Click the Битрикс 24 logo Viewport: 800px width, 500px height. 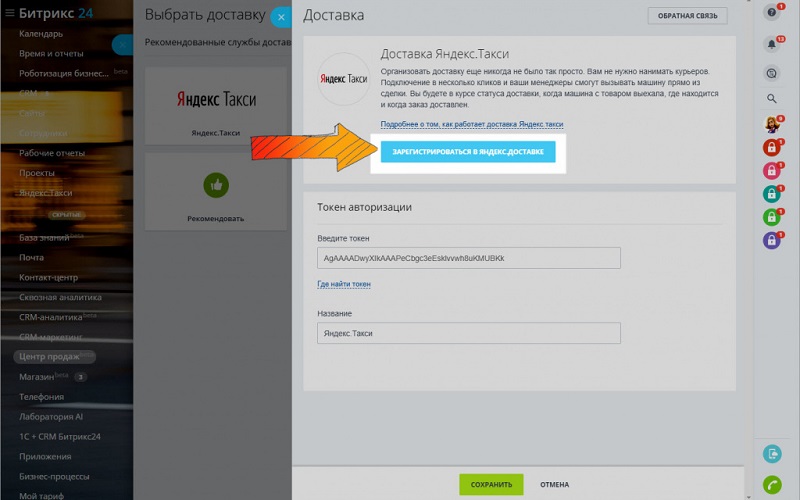click(x=56, y=13)
